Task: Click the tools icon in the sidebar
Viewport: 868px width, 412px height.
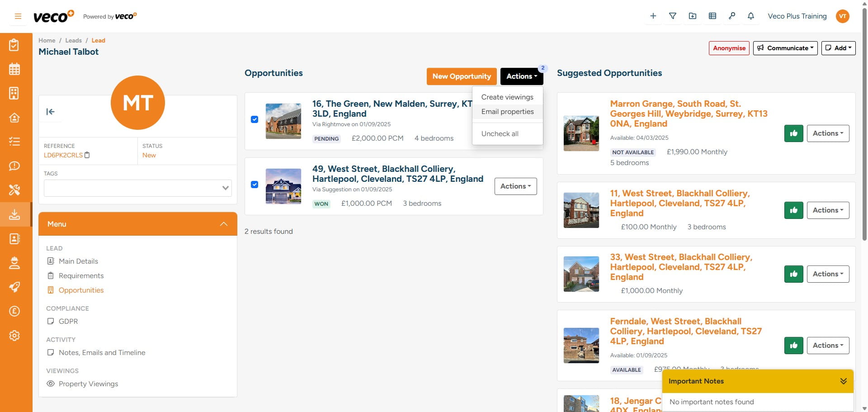Action: (x=14, y=190)
